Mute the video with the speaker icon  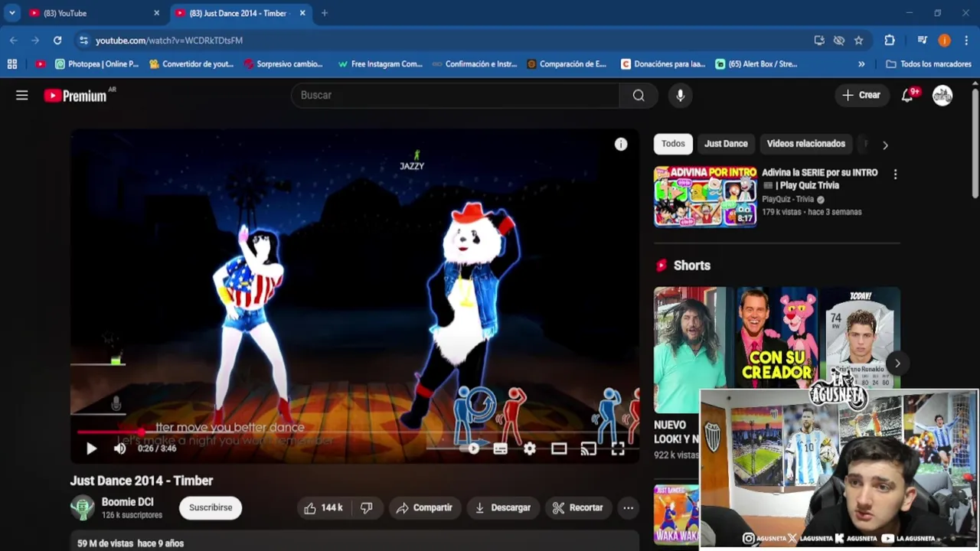pyautogui.click(x=119, y=448)
